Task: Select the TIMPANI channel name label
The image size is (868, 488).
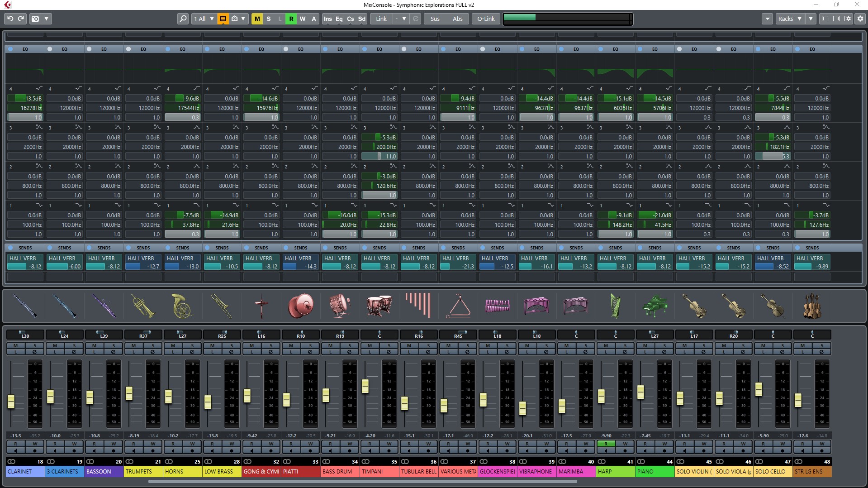Action: click(x=379, y=471)
